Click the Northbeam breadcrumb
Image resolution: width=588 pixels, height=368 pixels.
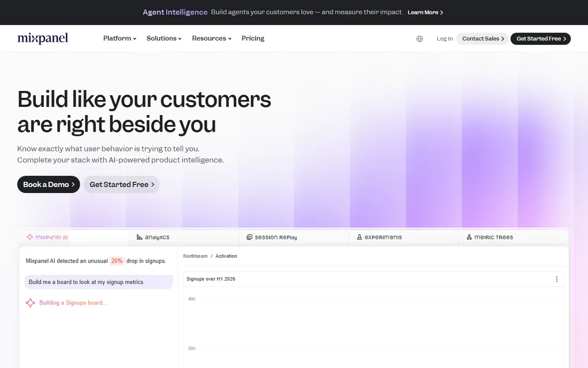[195, 256]
